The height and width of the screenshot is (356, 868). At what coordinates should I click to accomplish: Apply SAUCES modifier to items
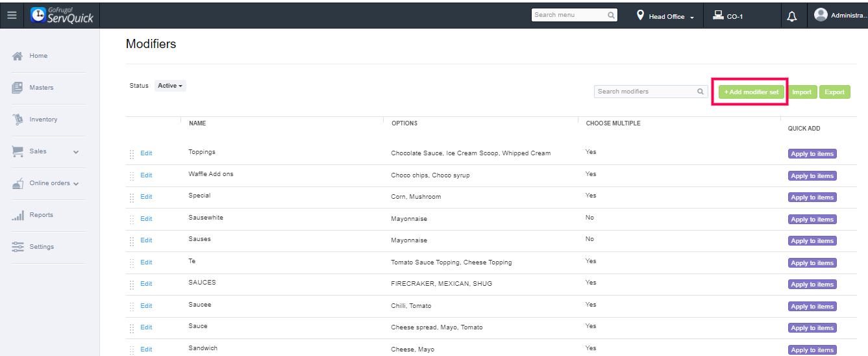point(812,285)
